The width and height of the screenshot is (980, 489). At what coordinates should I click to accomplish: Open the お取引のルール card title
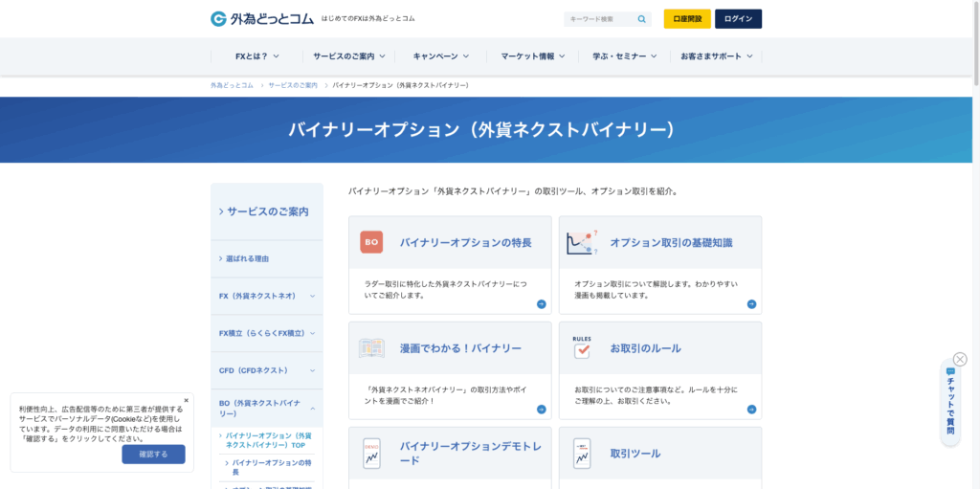click(x=646, y=348)
